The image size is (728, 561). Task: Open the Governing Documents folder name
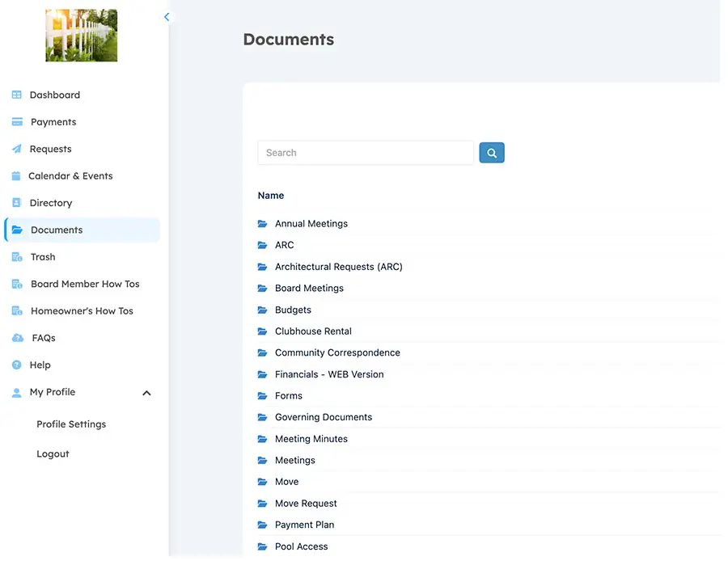(324, 417)
